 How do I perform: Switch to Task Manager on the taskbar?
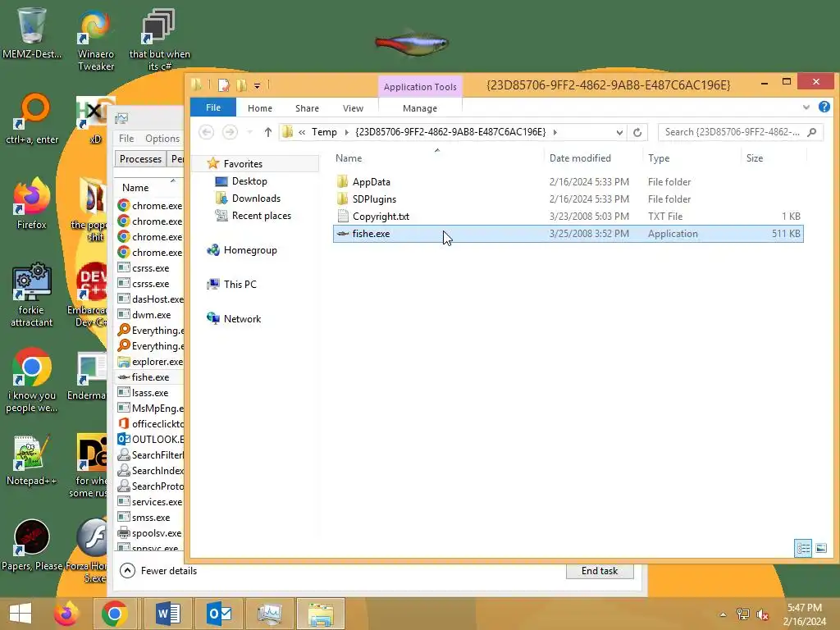coord(269,614)
